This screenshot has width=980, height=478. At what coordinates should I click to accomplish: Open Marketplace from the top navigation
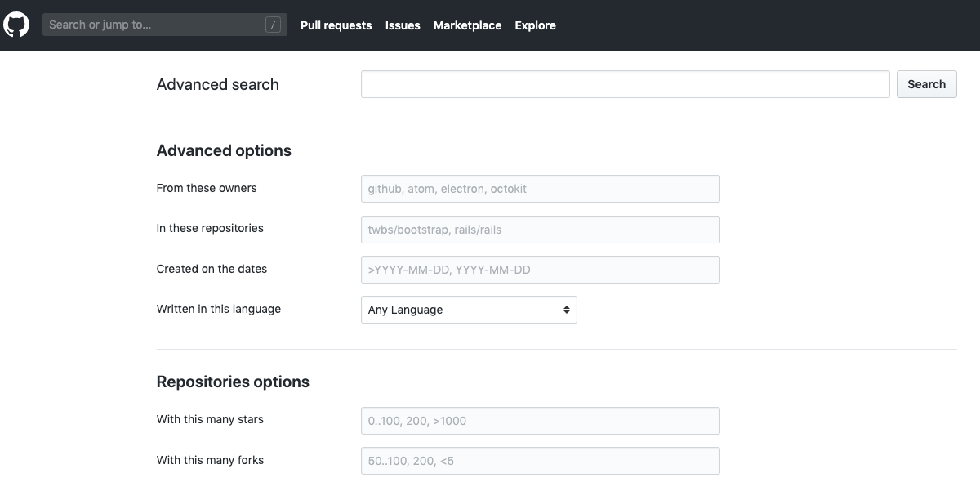pos(467,25)
